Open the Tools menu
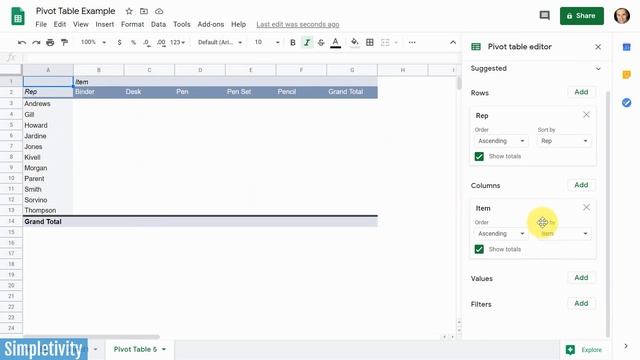This screenshot has height=360, width=640. click(x=182, y=24)
